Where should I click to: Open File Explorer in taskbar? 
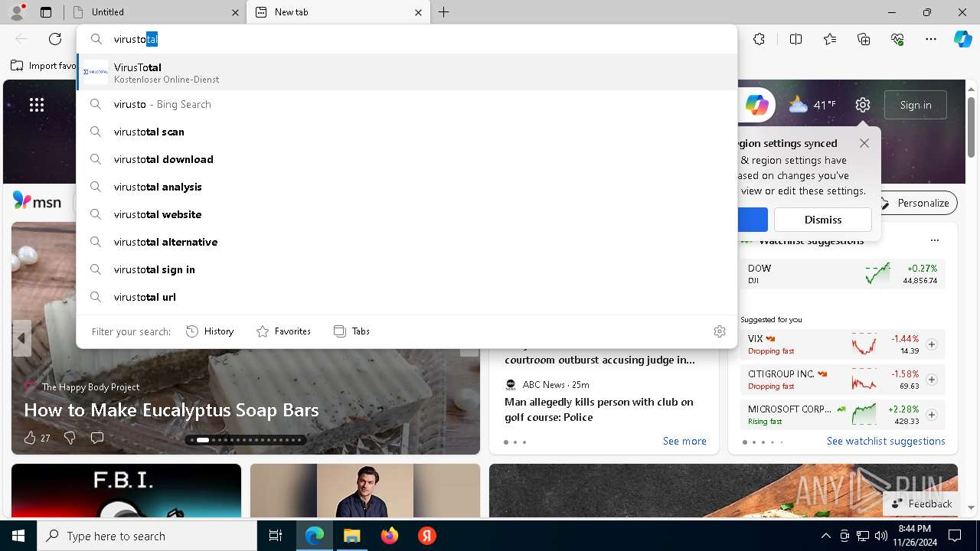tap(351, 536)
